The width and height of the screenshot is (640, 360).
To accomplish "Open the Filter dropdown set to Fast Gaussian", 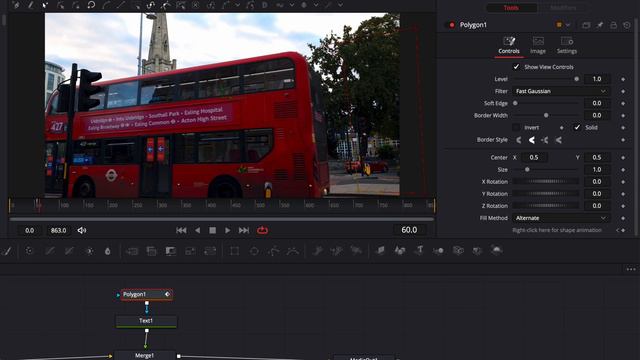I will pyautogui.click(x=561, y=91).
